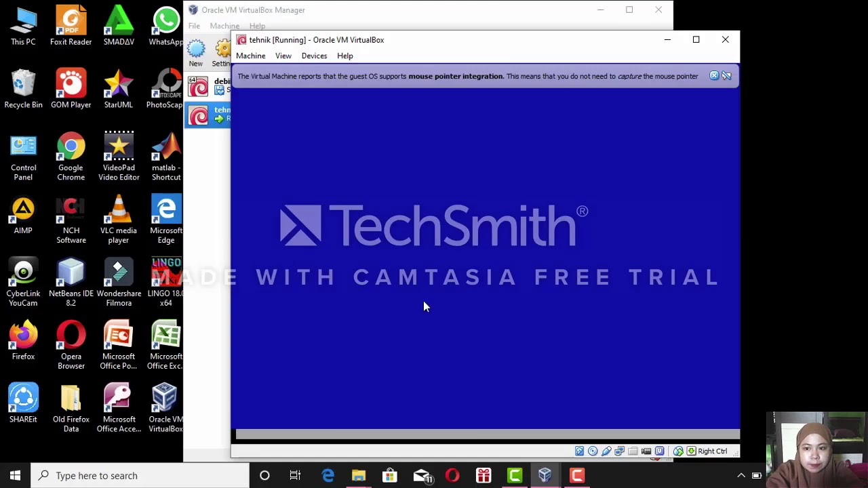Open the Windows Start menu
The width and height of the screenshot is (868, 488).
pos(15,476)
